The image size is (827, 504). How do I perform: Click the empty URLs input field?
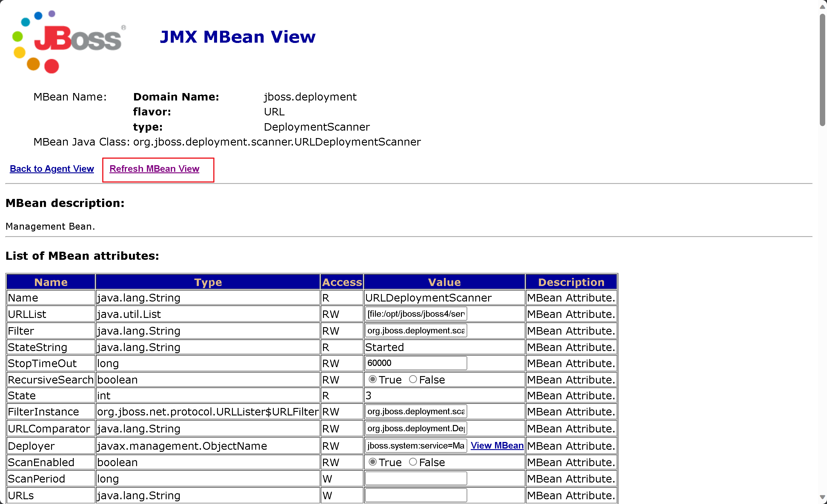[x=416, y=495]
